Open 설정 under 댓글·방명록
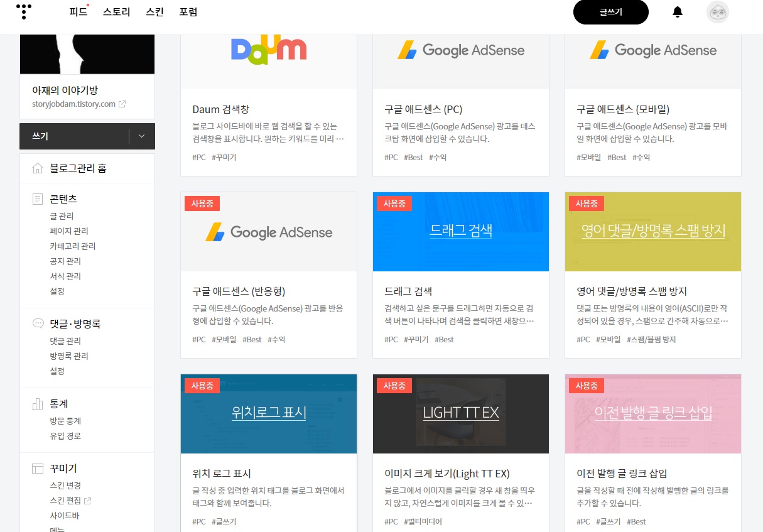 click(x=57, y=371)
